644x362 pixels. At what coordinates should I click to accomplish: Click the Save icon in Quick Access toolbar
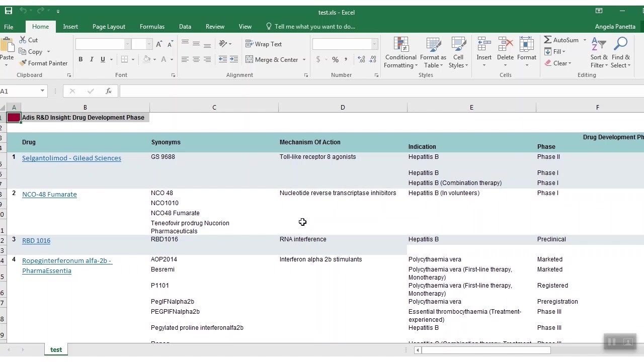click(x=9, y=11)
